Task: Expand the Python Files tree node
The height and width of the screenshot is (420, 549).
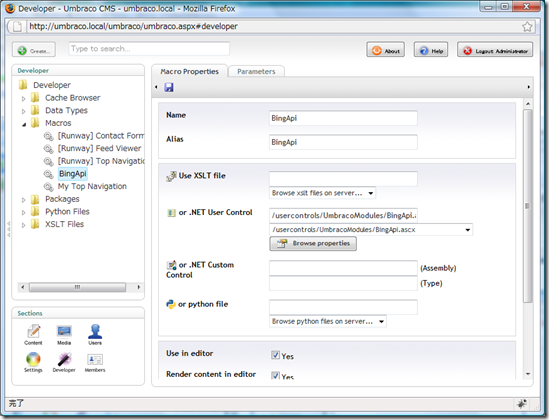Action: point(23,212)
